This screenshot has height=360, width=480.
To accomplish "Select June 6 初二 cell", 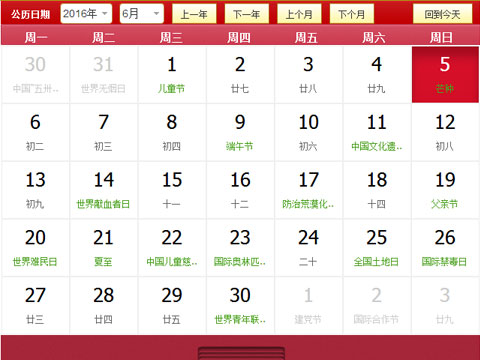I will pos(35,132).
